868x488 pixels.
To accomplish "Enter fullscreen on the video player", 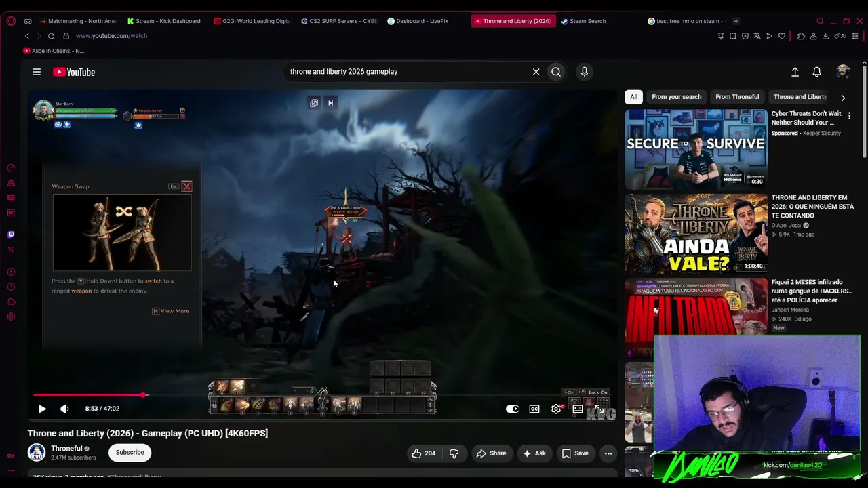I will tap(599, 409).
